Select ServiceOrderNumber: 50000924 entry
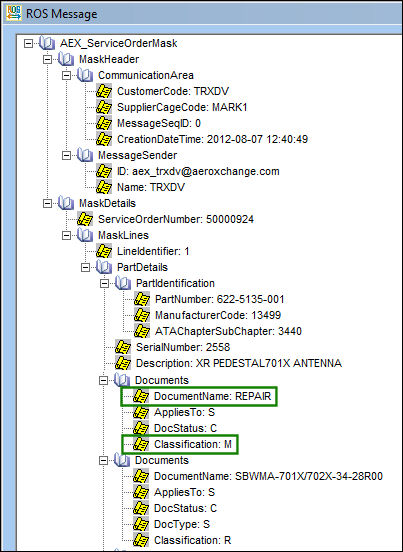 point(176,220)
